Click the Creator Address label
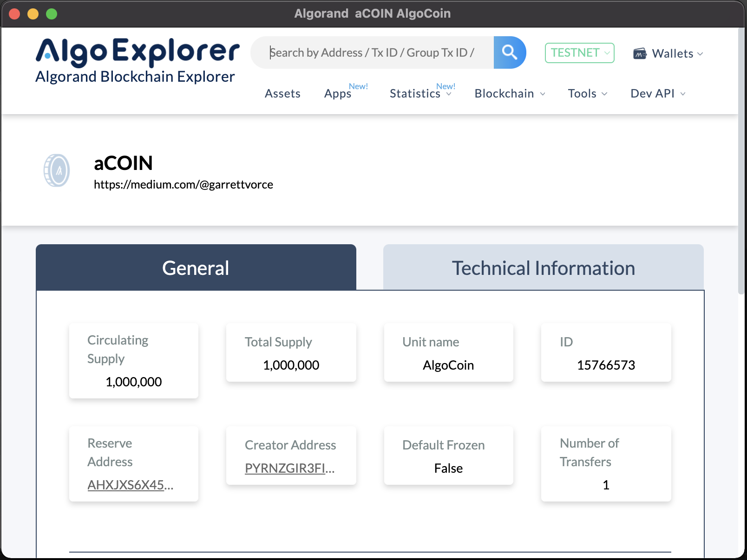 point(290,445)
